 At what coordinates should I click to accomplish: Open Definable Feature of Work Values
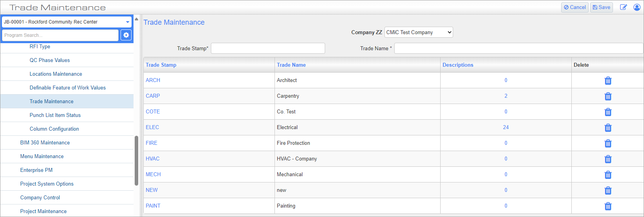67,88
